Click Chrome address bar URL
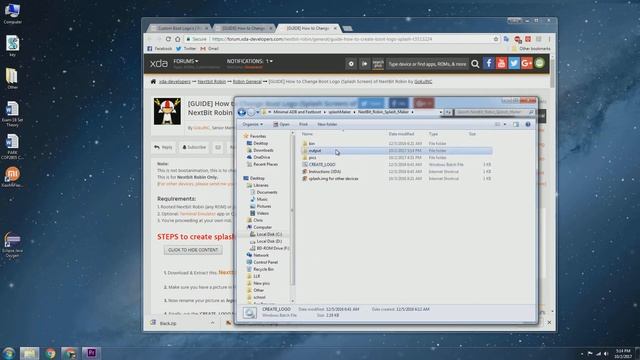This screenshot has width=640, height=360. click(322, 39)
